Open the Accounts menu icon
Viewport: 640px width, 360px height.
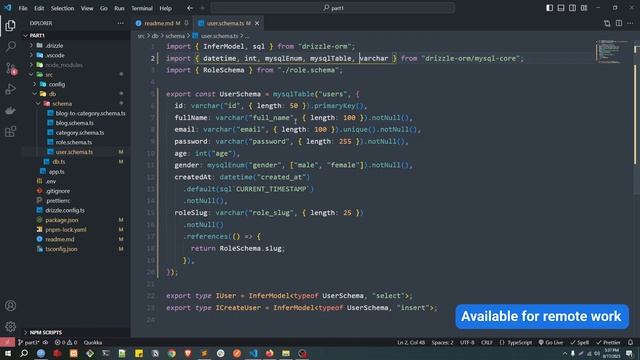(11, 306)
